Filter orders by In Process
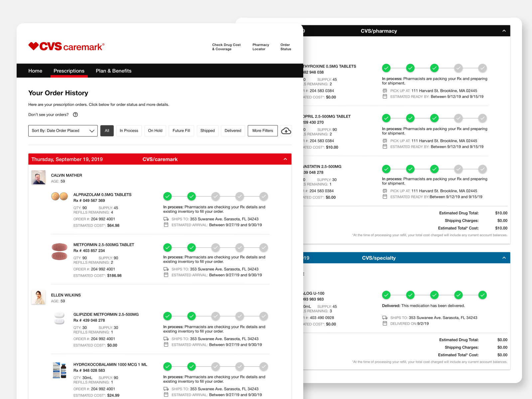Screen dimensions: 532x399 [x=129, y=131]
